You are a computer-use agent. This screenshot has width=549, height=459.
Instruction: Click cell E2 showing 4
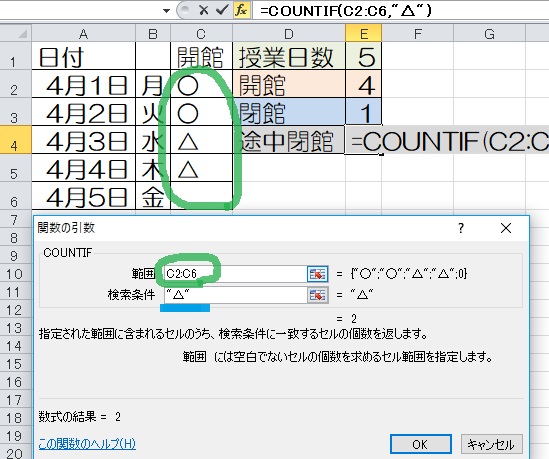[x=363, y=84]
